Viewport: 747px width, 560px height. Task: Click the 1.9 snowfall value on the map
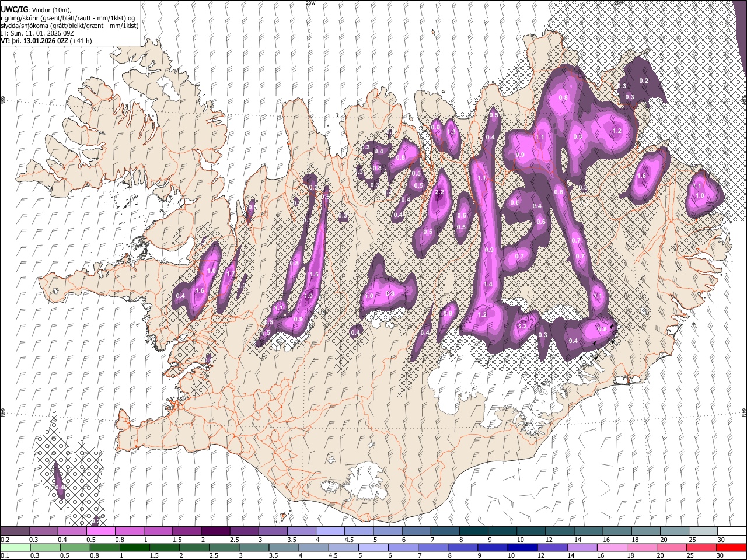pyautogui.click(x=309, y=296)
